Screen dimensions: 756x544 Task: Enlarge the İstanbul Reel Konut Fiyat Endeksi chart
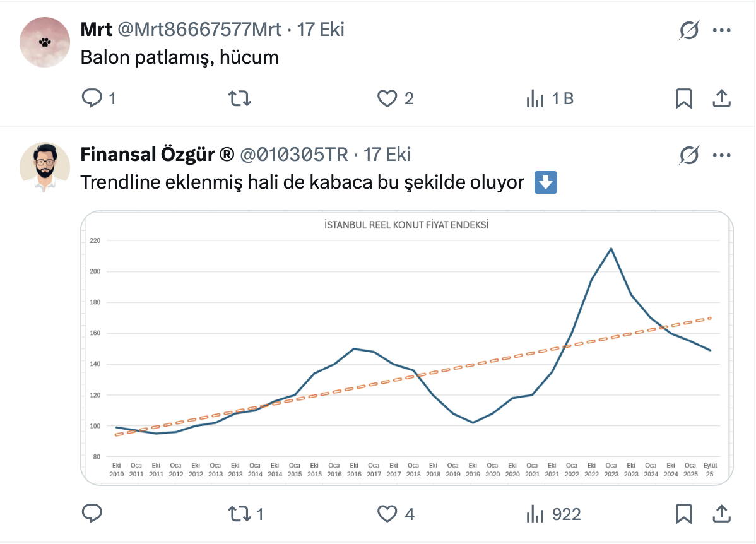(407, 348)
